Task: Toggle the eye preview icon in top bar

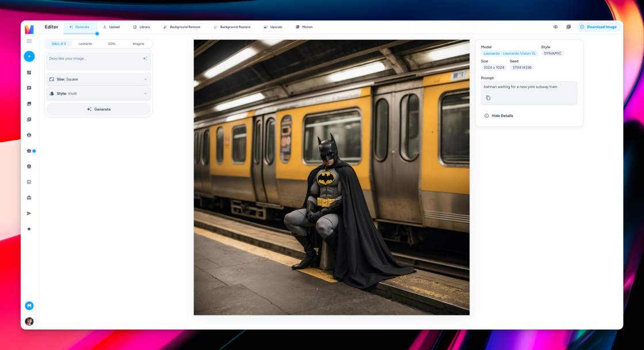Action: pos(555,27)
